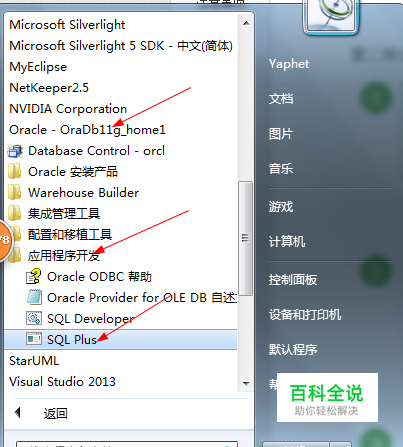Open 控制面板 from the right pane

point(293,280)
